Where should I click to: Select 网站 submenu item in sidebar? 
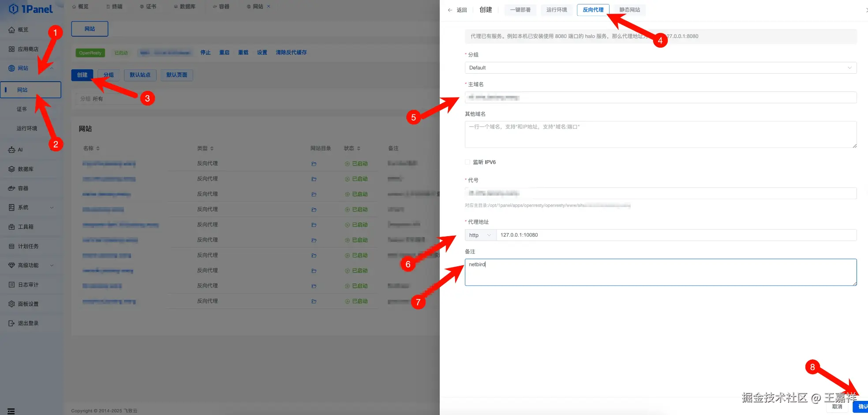click(x=31, y=90)
